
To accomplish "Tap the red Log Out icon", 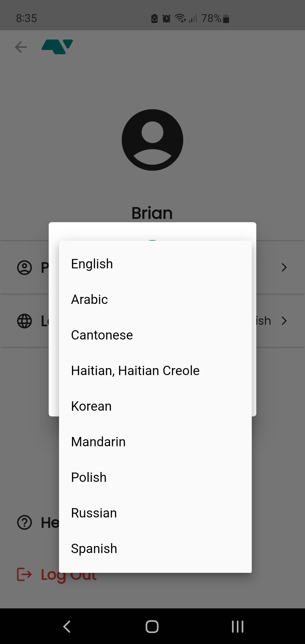I will pos(24,575).
